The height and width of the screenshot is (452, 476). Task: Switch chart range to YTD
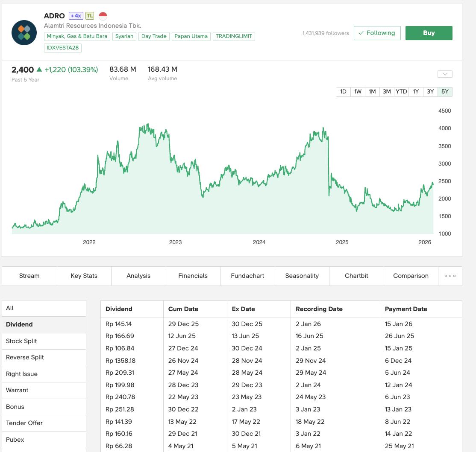[401, 92]
